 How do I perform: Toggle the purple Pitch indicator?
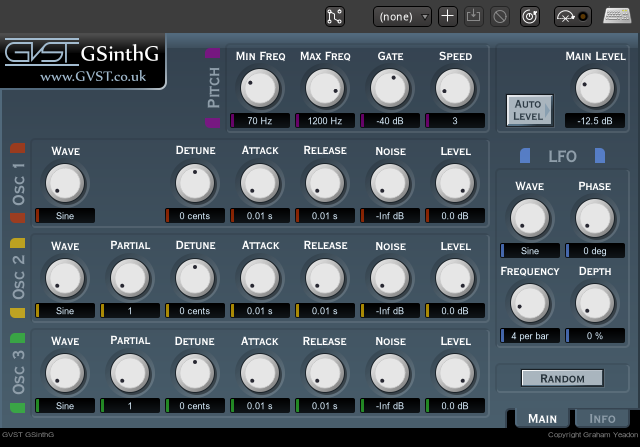click(213, 53)
